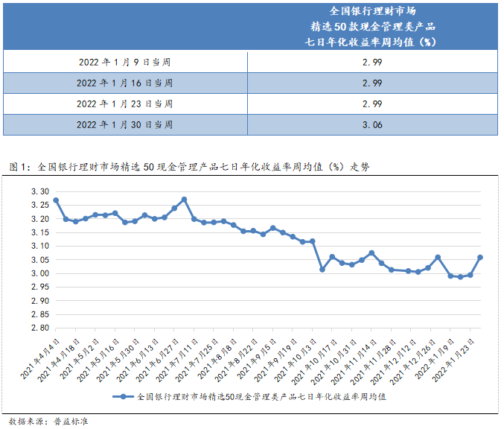Screen dimensions: 504x429
Task: Click the 2.99 value in 1月9日 row
Action: coord(372,61)
